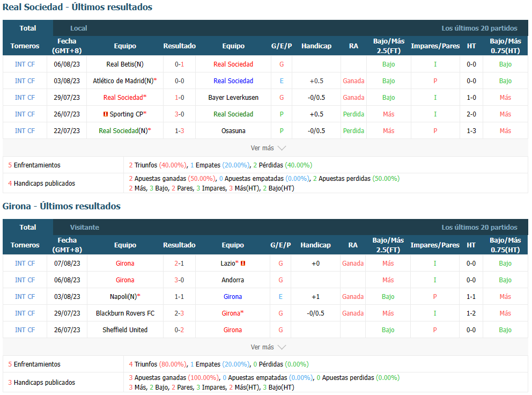532x395 pixels.
Task: Click the 0-1 result of Real Betis match
Action: 180,64
